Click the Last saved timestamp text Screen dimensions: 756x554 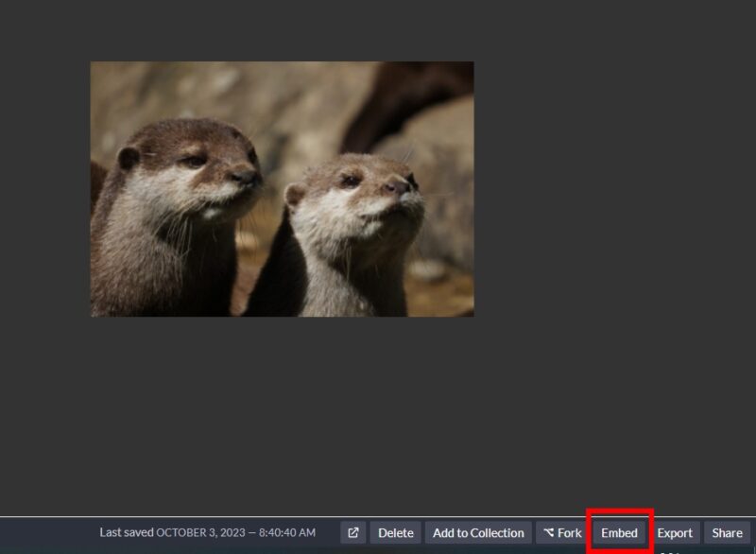tap(207, 532)
